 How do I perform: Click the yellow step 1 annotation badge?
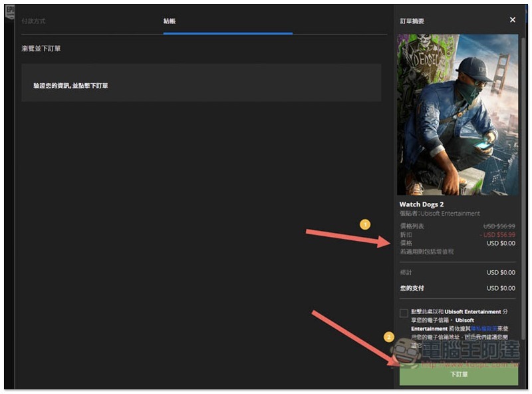pos(364,225)
